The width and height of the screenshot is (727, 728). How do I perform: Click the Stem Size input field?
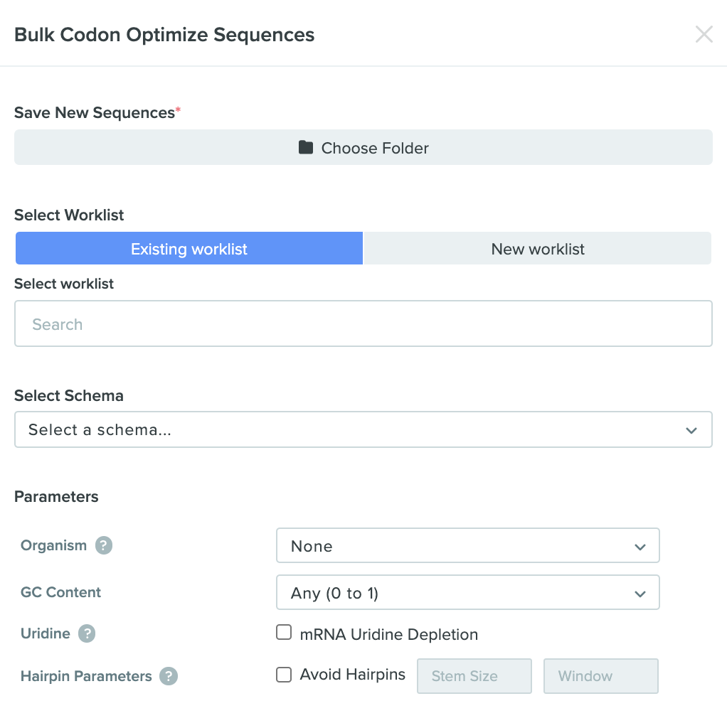[474, 676]
